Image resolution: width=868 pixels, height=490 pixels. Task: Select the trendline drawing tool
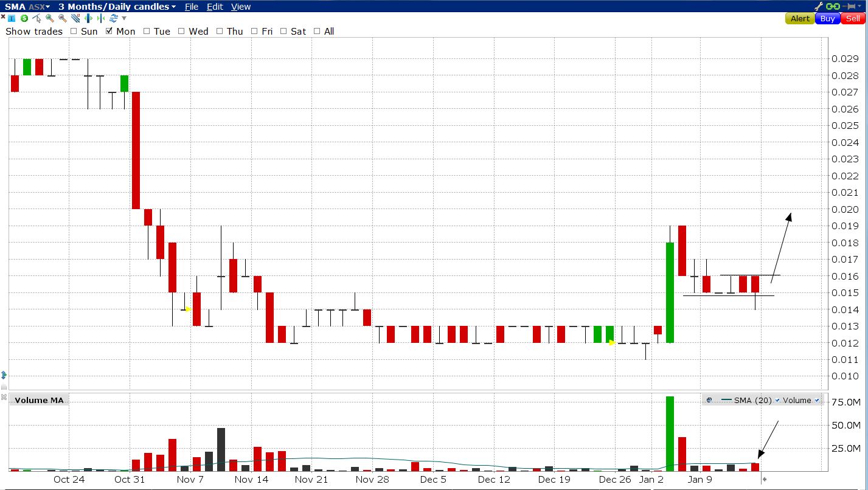click(x=75, y=18)
